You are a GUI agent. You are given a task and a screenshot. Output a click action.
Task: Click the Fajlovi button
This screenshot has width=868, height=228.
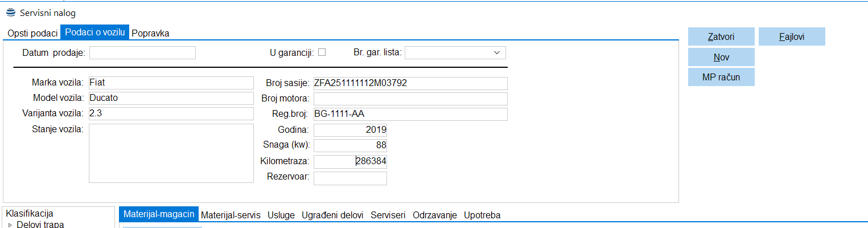point(791,36)
